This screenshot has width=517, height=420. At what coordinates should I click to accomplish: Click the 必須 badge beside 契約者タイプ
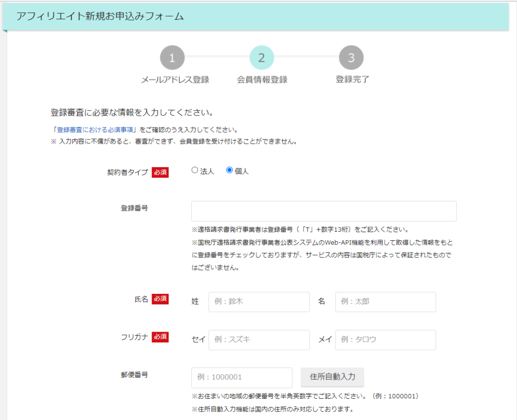tap(160, 172)
